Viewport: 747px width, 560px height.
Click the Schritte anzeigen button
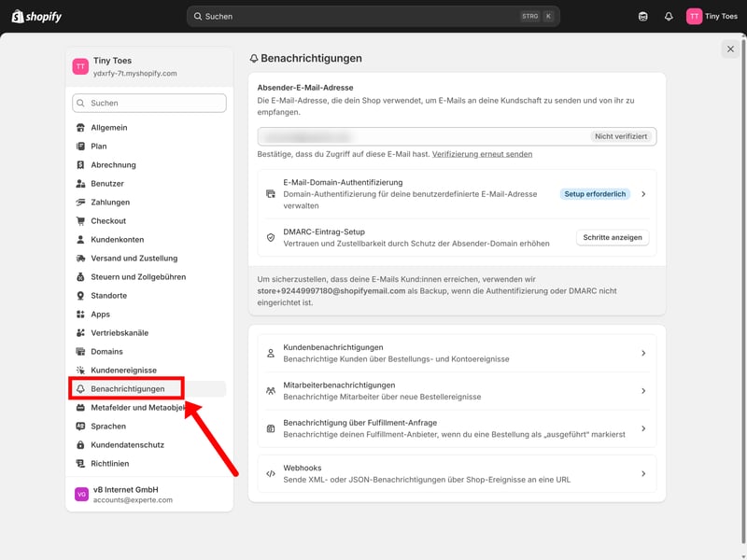click(613, 237)
